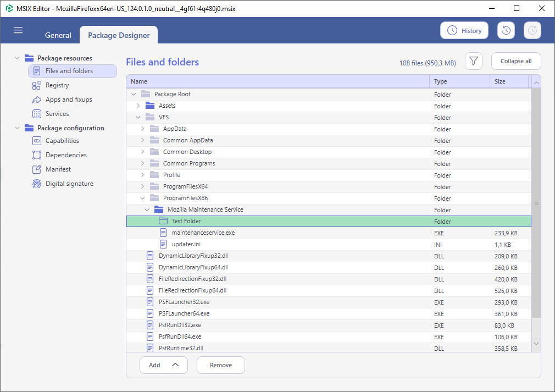Select the PSFLauncher64.exe row
The image size is (555, 392).
pyautogui.click(x=329, y=314)
